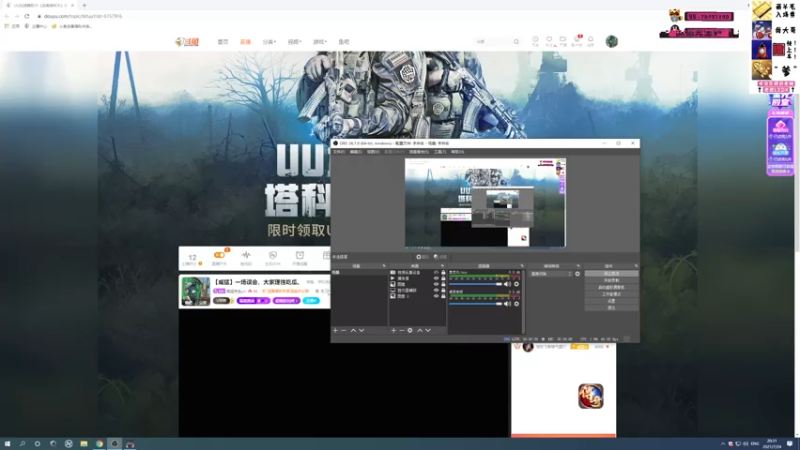Open scene transition properties gear

[577, 274]
